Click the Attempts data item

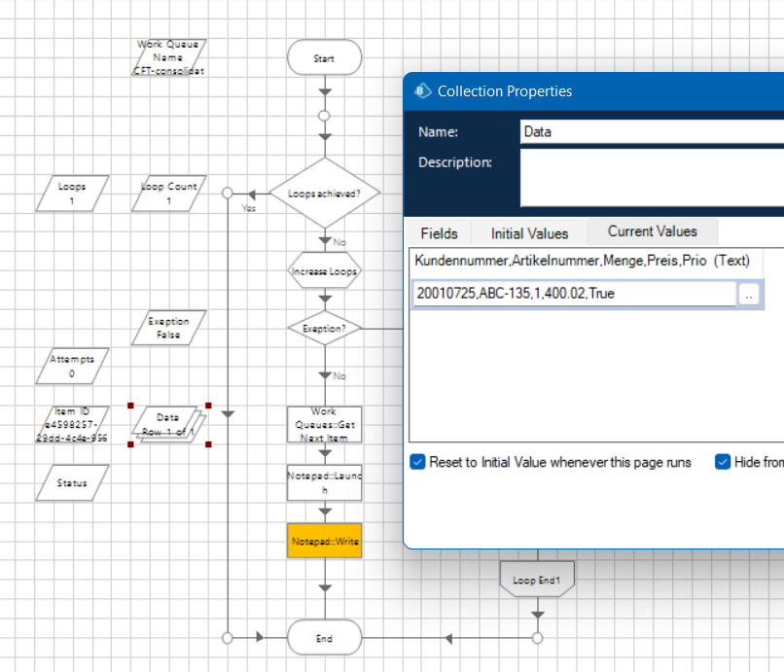pyautogui.click(x=72, y=366)
